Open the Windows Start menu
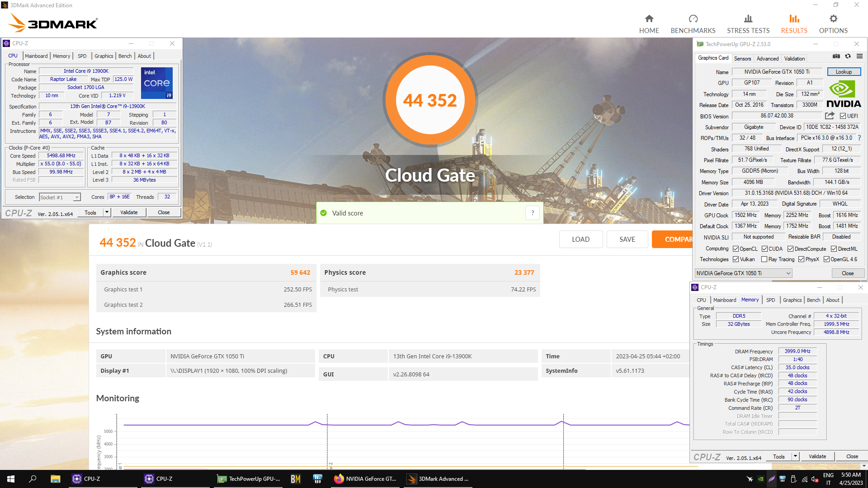 coord(11,479)
